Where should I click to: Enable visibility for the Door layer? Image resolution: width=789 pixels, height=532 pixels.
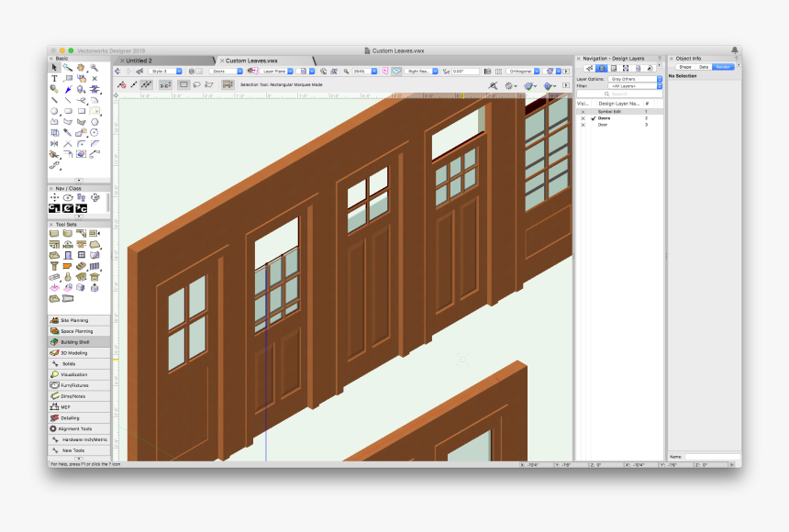583,125
